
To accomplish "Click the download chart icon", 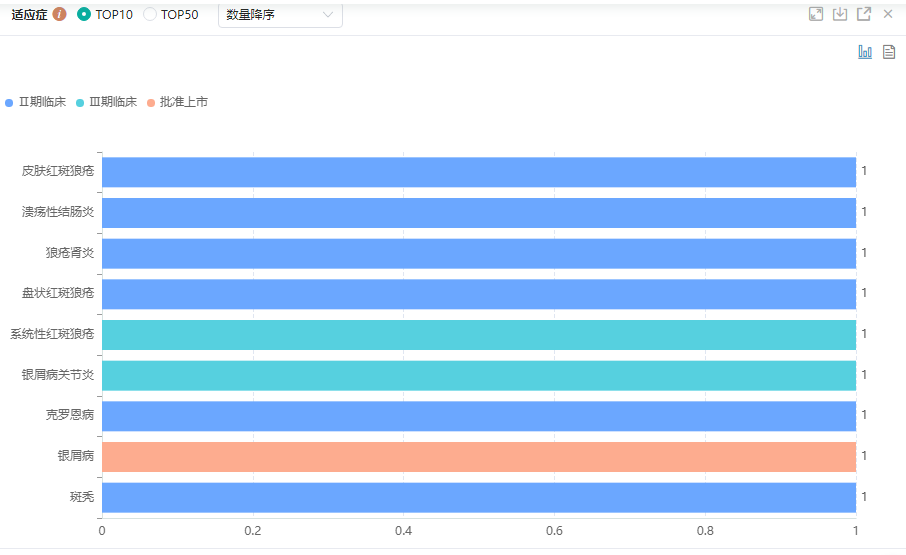I will [840, 14].
